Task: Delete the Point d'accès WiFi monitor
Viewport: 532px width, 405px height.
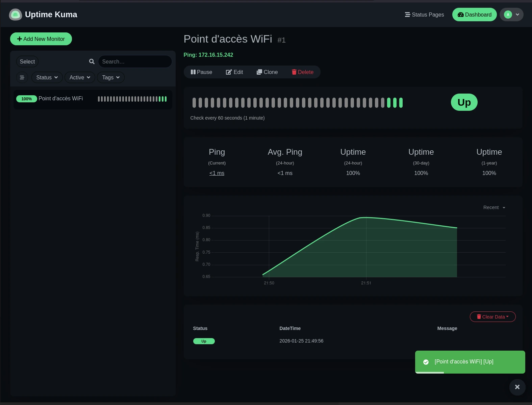Action: 303,72
